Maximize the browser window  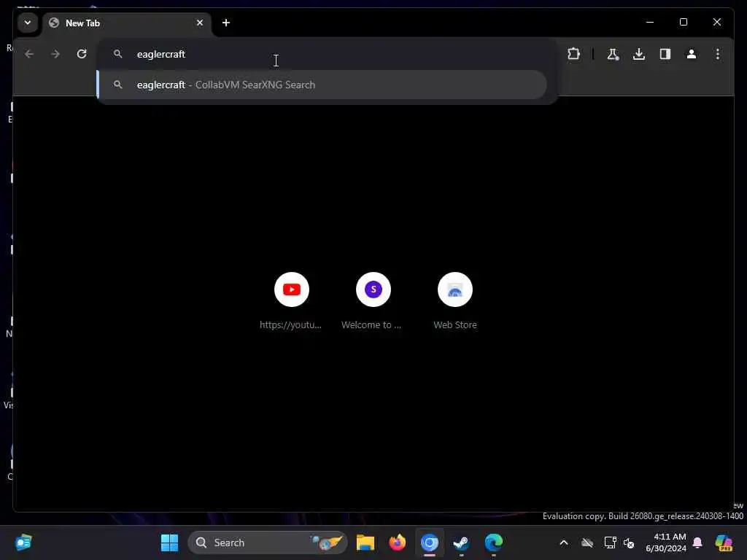pyautogui.click(x=684, y=22)
